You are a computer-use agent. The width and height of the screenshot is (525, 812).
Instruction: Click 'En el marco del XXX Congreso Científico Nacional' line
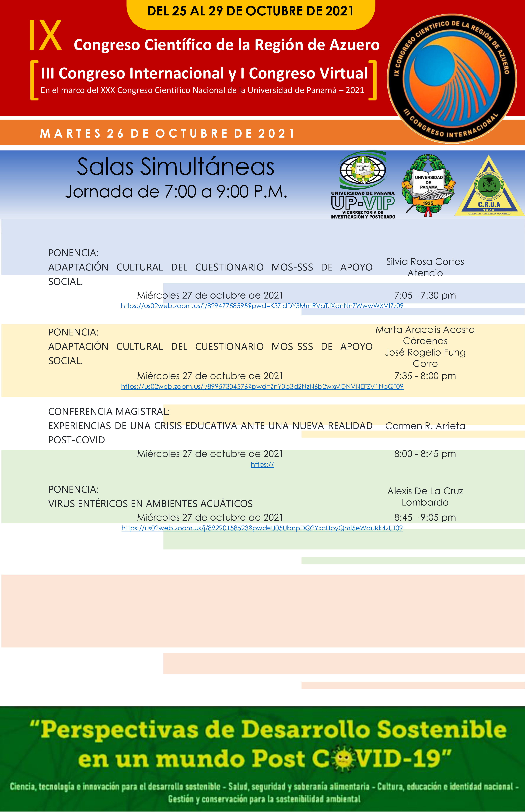point(203,90)
